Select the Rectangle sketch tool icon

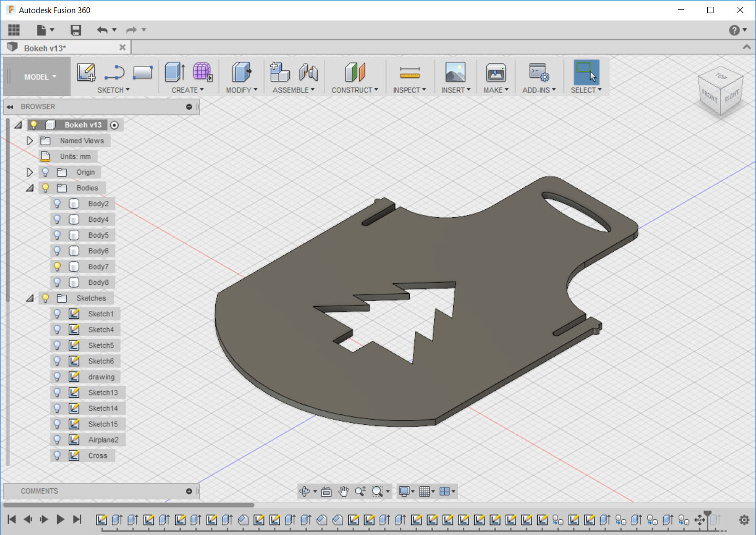coord(143,72)
